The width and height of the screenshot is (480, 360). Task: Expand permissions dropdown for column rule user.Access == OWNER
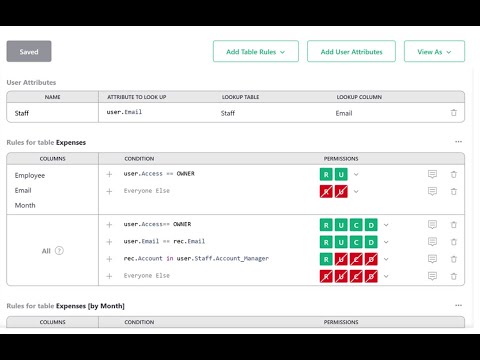(356, 174)
